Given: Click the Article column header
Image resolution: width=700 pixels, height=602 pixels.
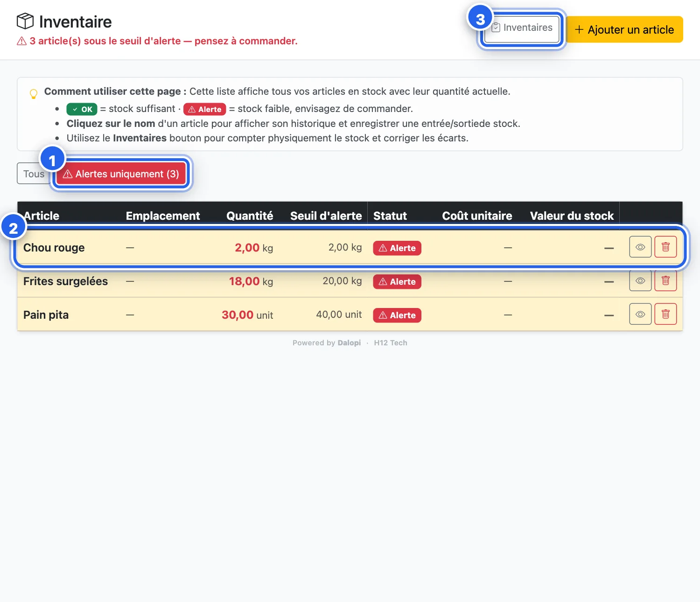Looking at the screenshot, I should 42,216.
